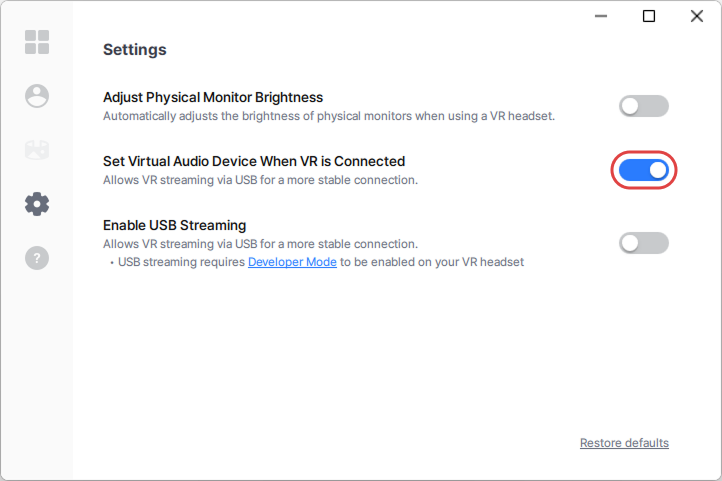Screen dimensions: 722x481
Task: Maximize the settings window
Action: [649, 16]
